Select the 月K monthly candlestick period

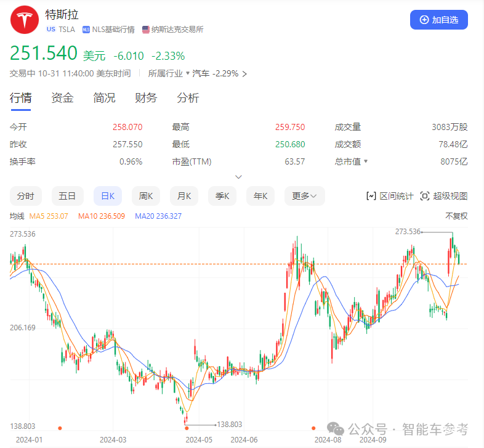click(184, 196)
